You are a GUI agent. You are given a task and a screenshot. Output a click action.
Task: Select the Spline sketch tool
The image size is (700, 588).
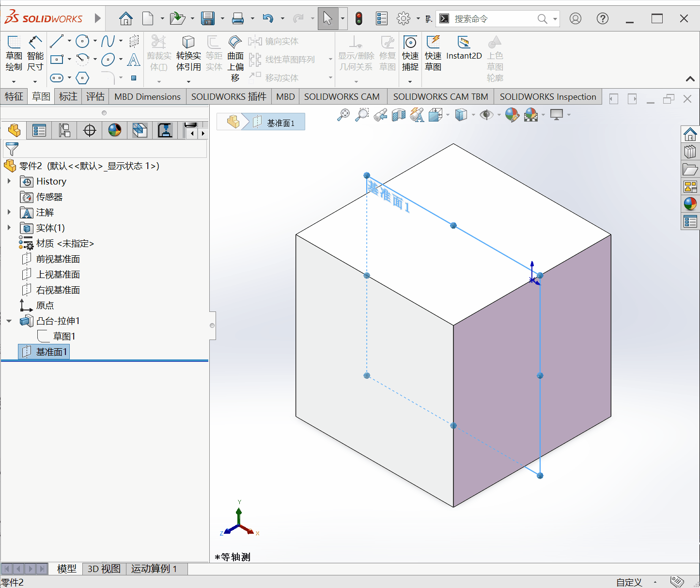pos(108,42)
